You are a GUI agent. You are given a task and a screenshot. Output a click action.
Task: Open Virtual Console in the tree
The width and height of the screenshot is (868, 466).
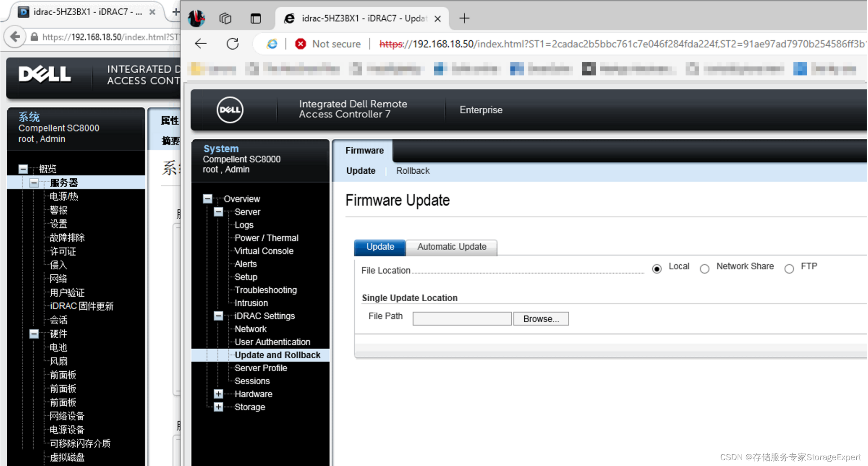(x=264, y=251)
